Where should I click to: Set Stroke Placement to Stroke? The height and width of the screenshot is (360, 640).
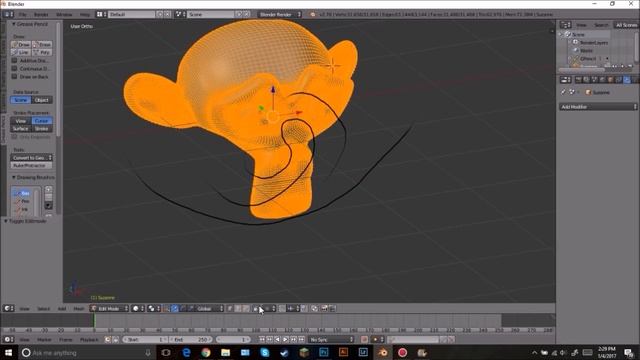click(x=42, y=129)
